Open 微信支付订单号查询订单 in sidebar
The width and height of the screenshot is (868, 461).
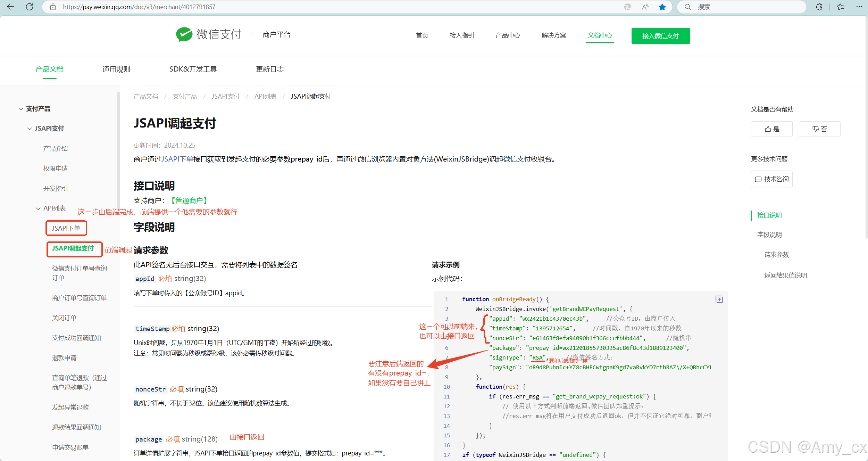[x=80, y=273]
